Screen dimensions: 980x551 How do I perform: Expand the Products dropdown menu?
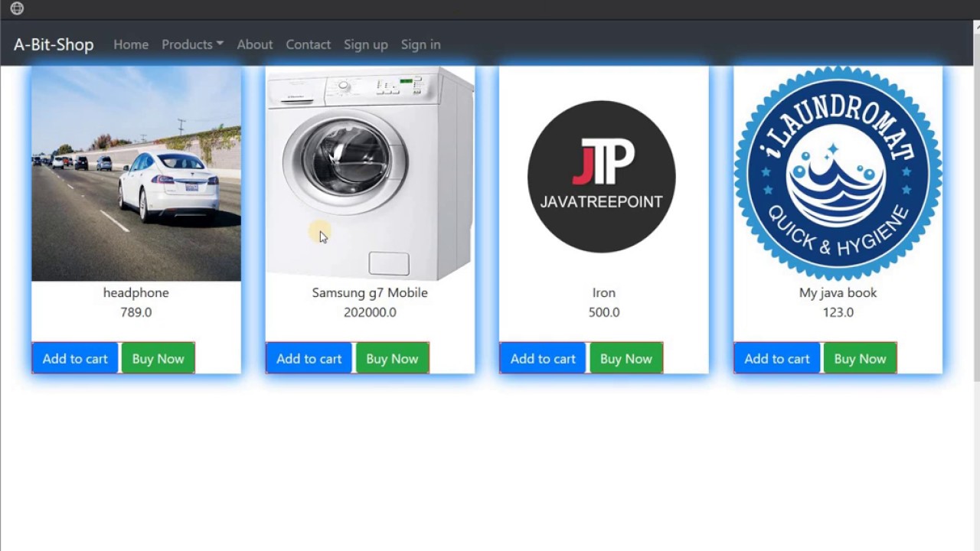tap(192, 44)
